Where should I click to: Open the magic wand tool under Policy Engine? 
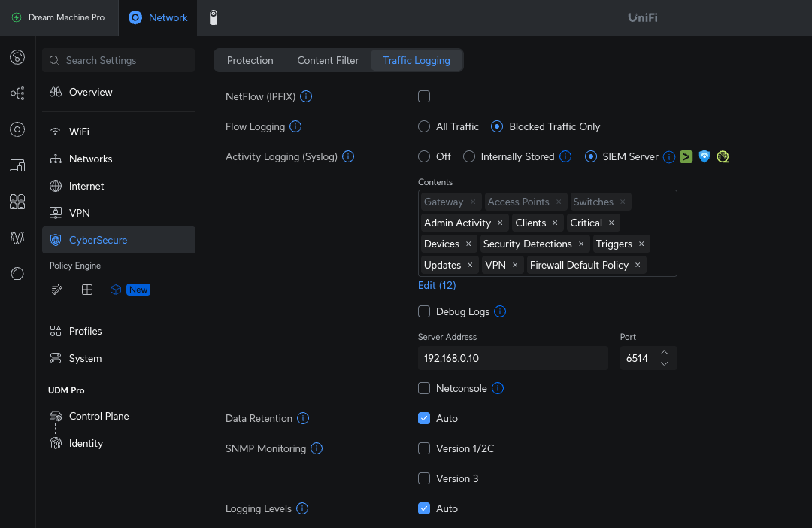tap(56, 290)
